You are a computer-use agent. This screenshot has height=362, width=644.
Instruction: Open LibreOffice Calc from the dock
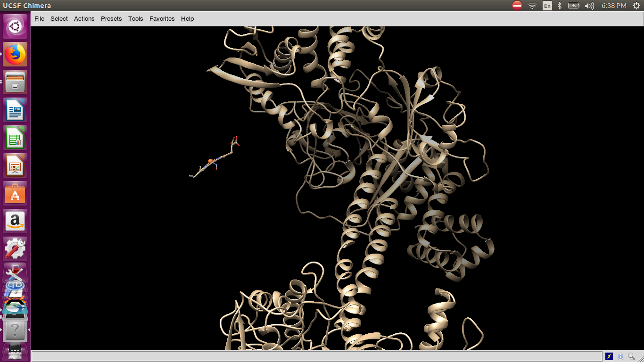coord(15,138)
